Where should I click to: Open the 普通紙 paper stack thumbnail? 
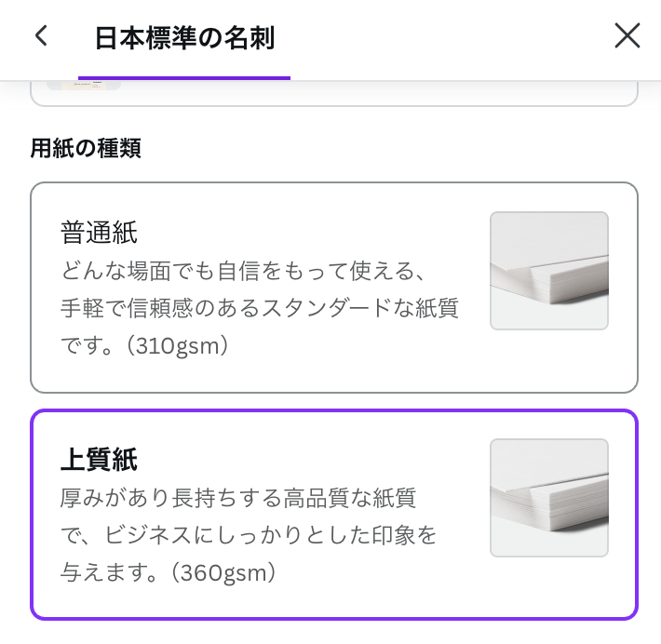pyautogui.click(x=549, y=271)
